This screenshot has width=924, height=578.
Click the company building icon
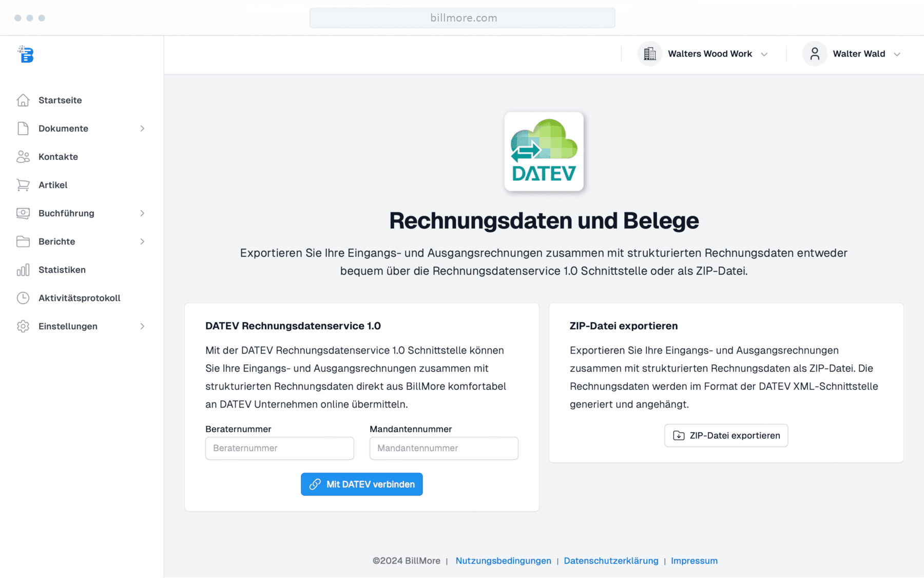(x=650, y=54)
